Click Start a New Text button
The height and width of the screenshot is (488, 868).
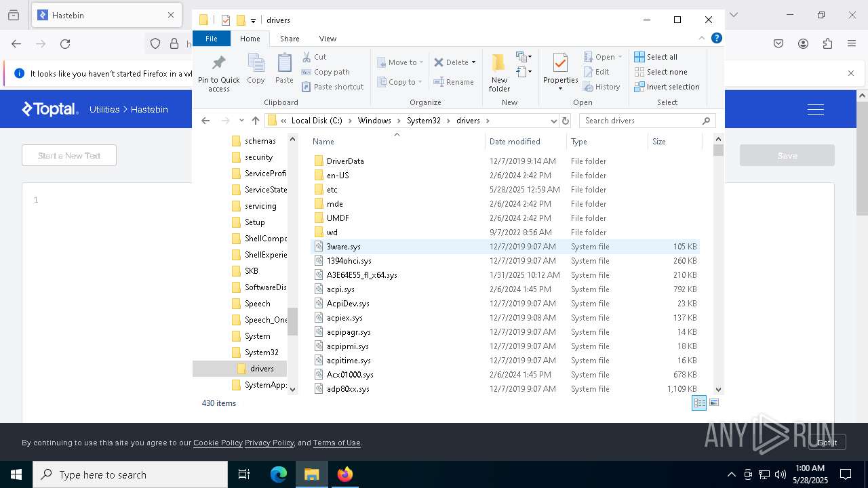[x=69, y=155]
